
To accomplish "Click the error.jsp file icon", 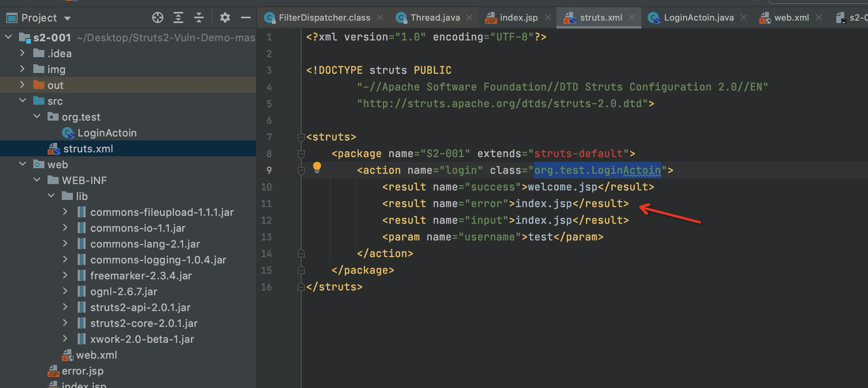I will tap(53, 371).
